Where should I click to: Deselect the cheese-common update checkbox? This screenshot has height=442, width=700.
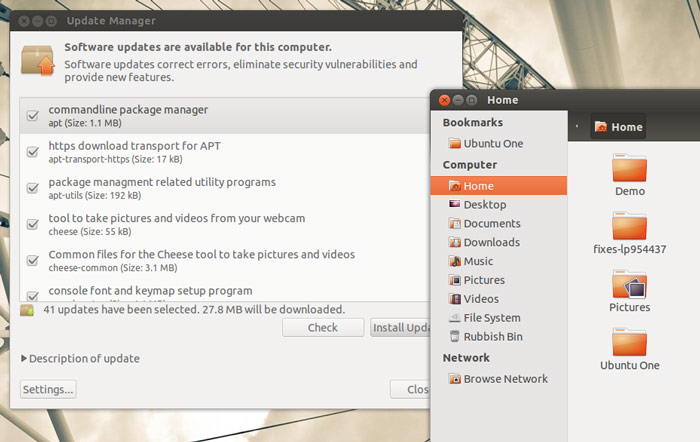pyautogui.click(x=33, y=260)
